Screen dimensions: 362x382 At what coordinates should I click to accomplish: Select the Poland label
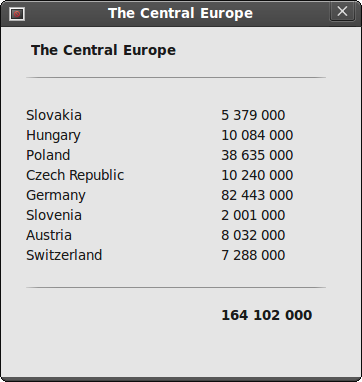[x=48, y=155]
